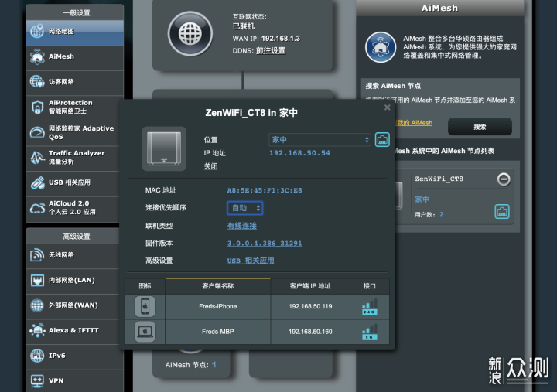Click the 2.4G signal icon for Freds-iPhone

coord(370,307)
